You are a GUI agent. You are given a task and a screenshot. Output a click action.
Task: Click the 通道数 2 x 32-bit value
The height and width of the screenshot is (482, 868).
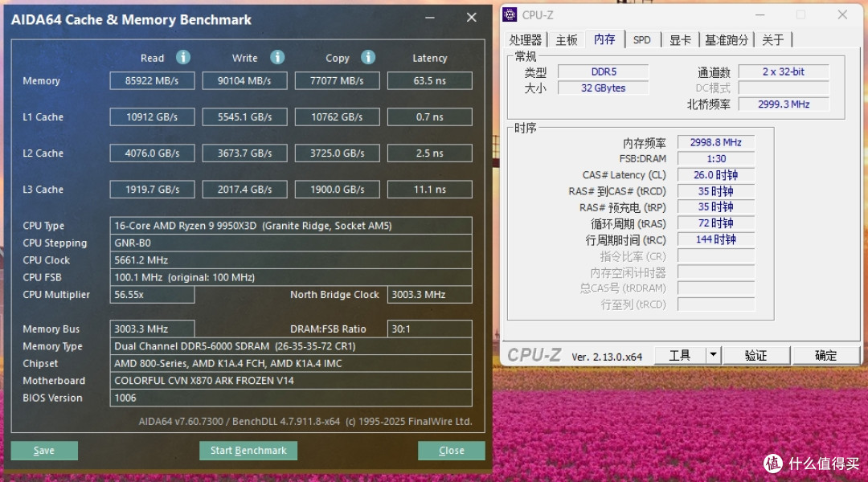pyautogui.click(x=784, y=71)
